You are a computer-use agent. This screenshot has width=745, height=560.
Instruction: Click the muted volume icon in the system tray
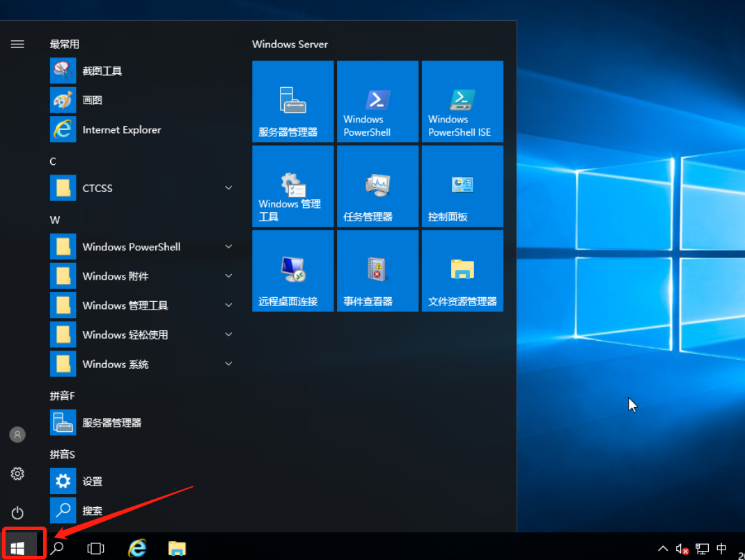682,549
